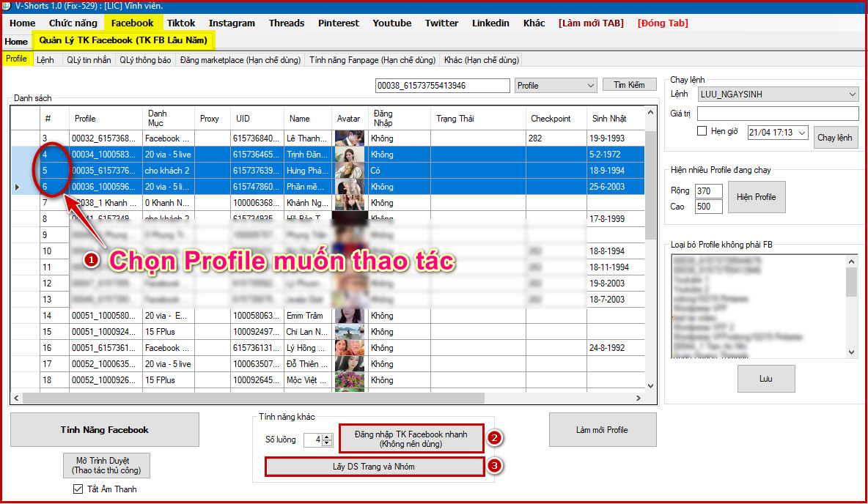The image size is (868, 504).
Task: Select avatar of Trịnh Đăn profile row
Action: click(349, 155)
